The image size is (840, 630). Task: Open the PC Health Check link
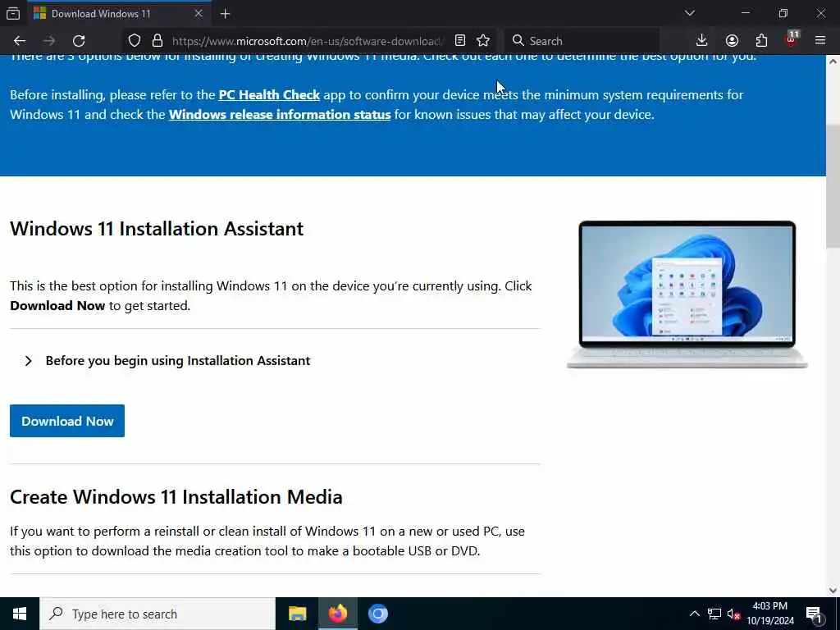[269, 95]
